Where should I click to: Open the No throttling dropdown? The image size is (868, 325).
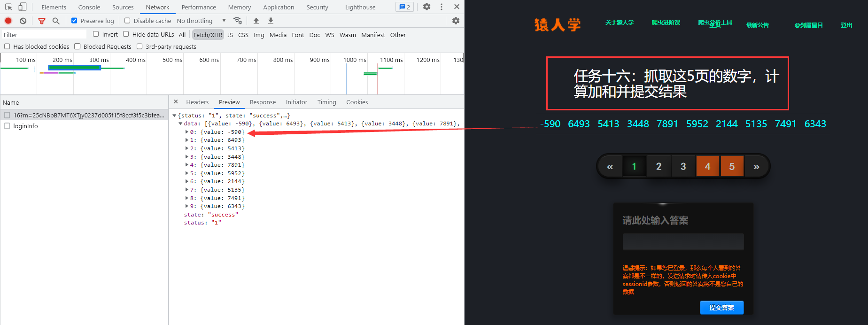coord(201,21)
